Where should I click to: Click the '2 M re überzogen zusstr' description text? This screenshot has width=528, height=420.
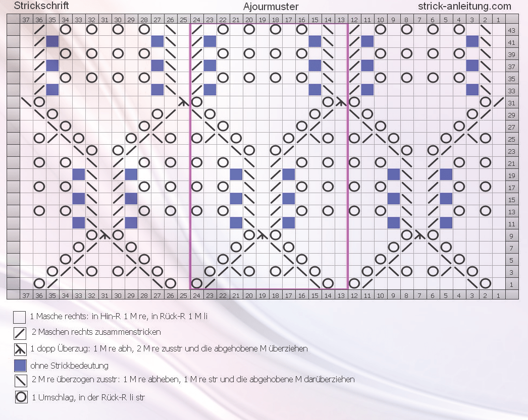coord(193,379)
